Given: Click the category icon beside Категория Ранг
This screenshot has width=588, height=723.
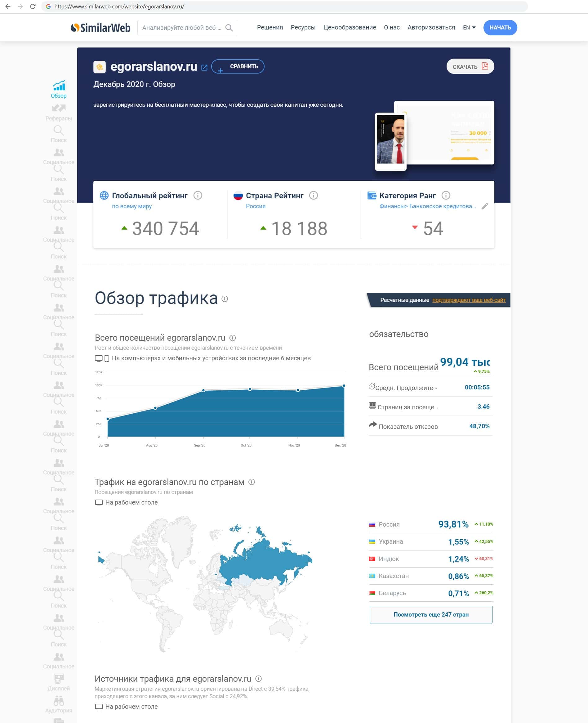Looking at the screenshot, I should tap(372, 195).
